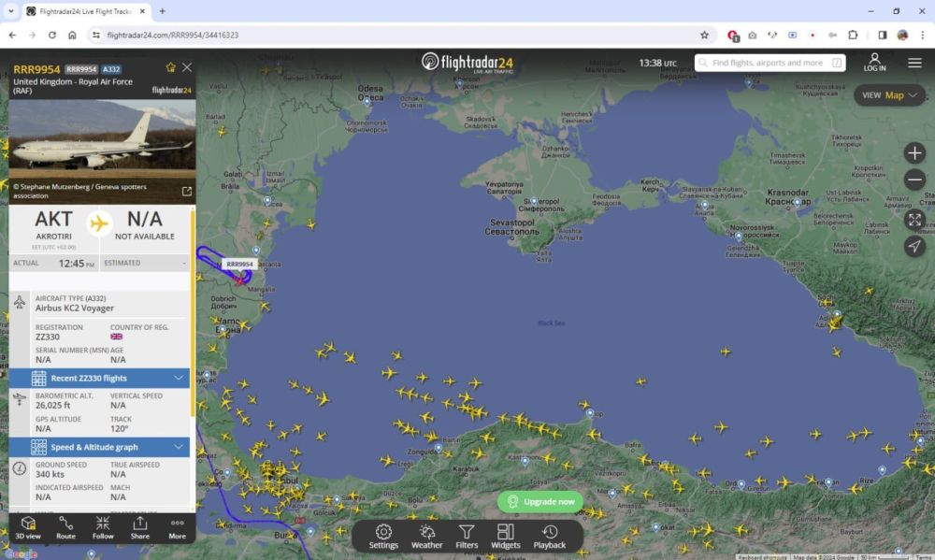Open the Filters panel

point(467,535)
